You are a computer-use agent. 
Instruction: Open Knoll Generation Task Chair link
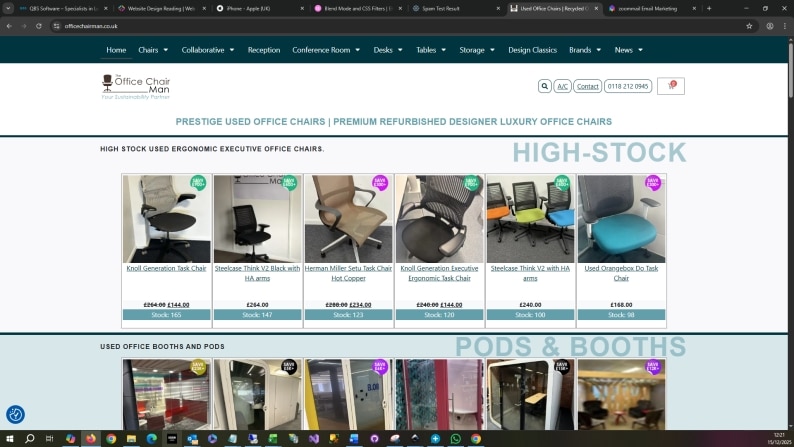coord(166,268)
